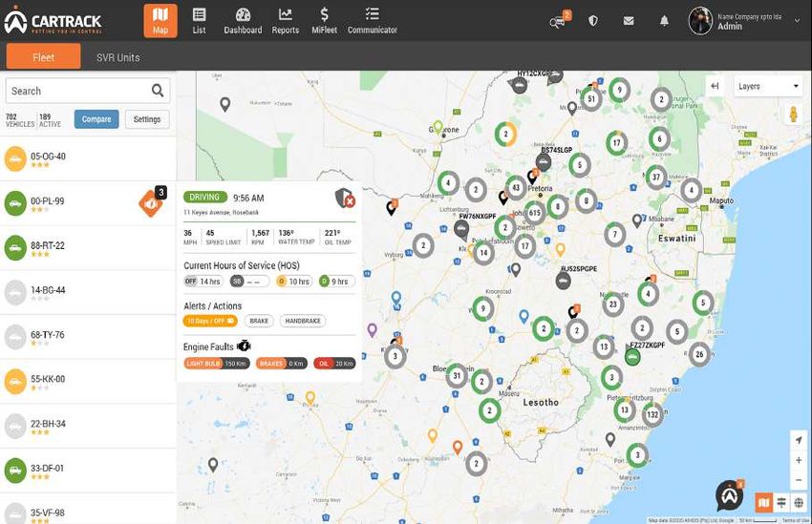Click the vehicle marker FZ27ZKGPF
812x524 pixels.
(631, 356)
